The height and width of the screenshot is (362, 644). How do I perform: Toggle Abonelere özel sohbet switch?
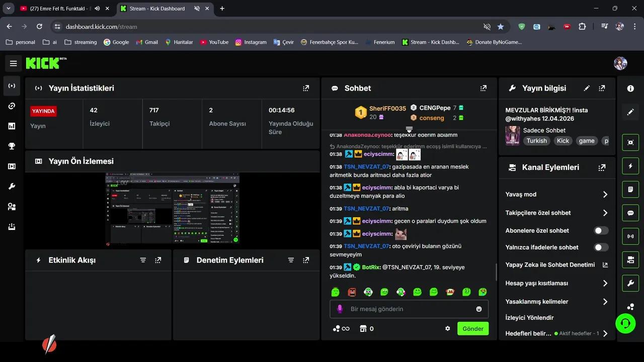601,231
